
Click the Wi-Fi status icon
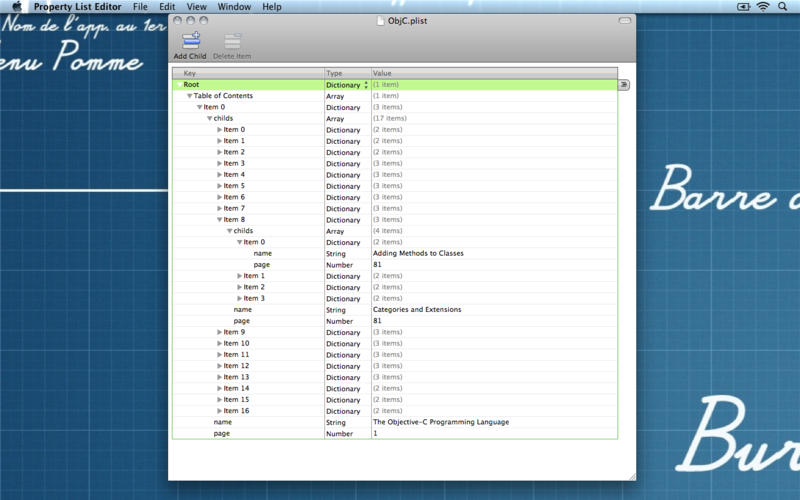click(x=763, y=7)
